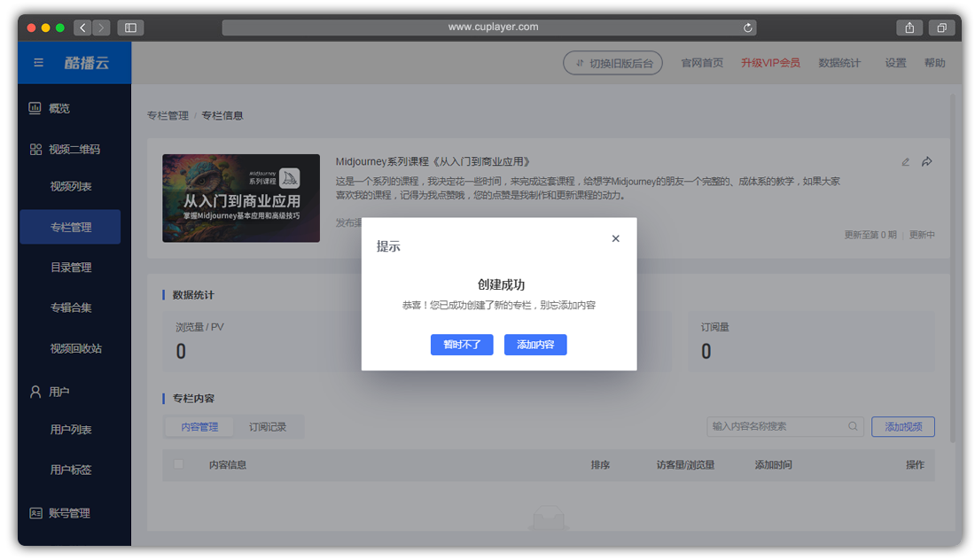Click the share arrow icon beside the edit pencil
975x560 pixels.
click(926, 161)
